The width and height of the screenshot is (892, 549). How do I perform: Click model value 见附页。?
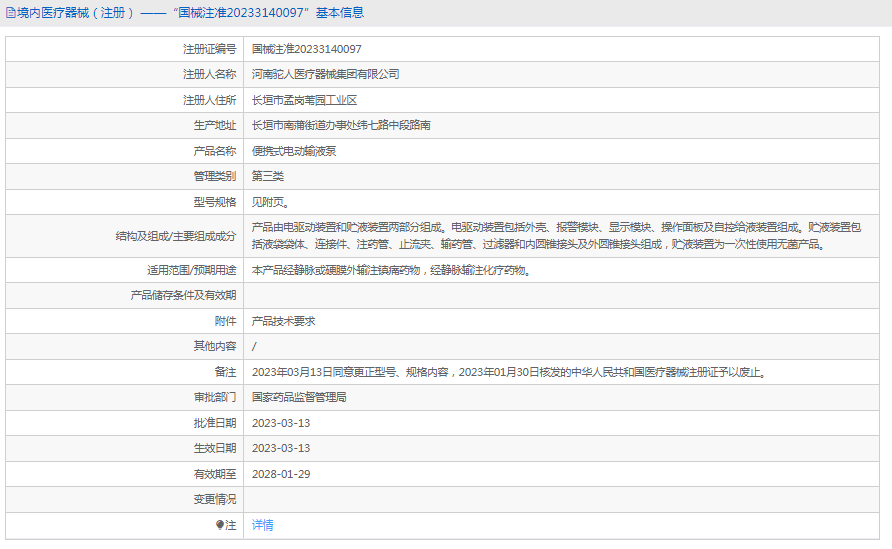271,202
